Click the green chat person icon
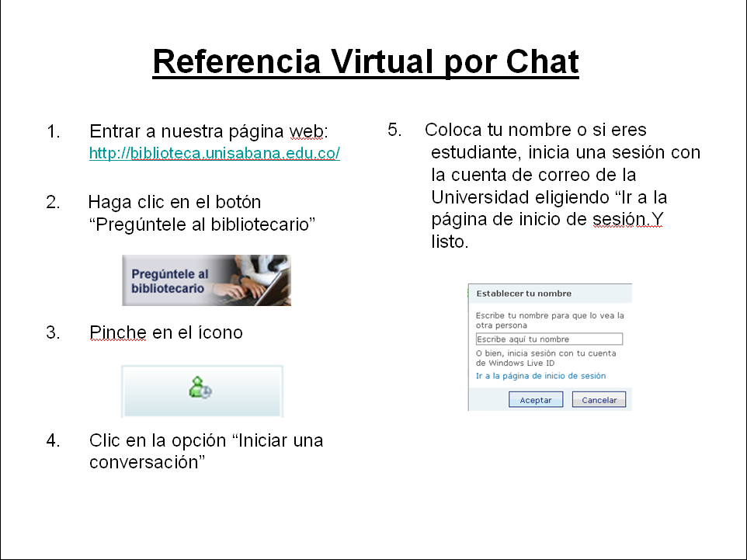The image size is (747, 560). tap(200, 388)
